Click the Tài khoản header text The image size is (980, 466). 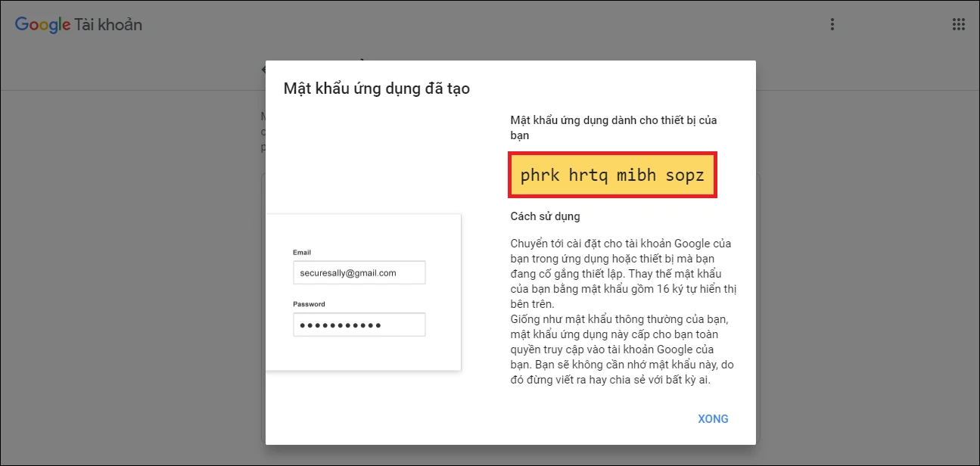click(108, 25)
